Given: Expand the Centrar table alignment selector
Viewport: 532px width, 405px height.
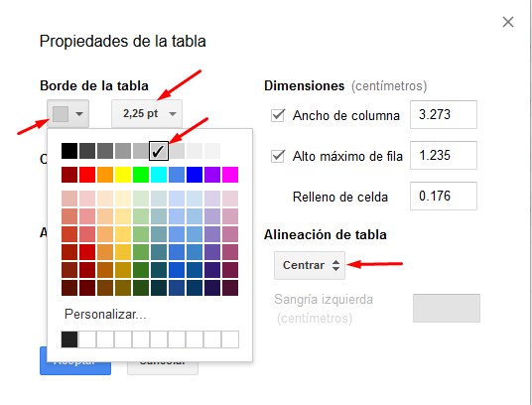Looking at the screenshot, I should point(310,265).
